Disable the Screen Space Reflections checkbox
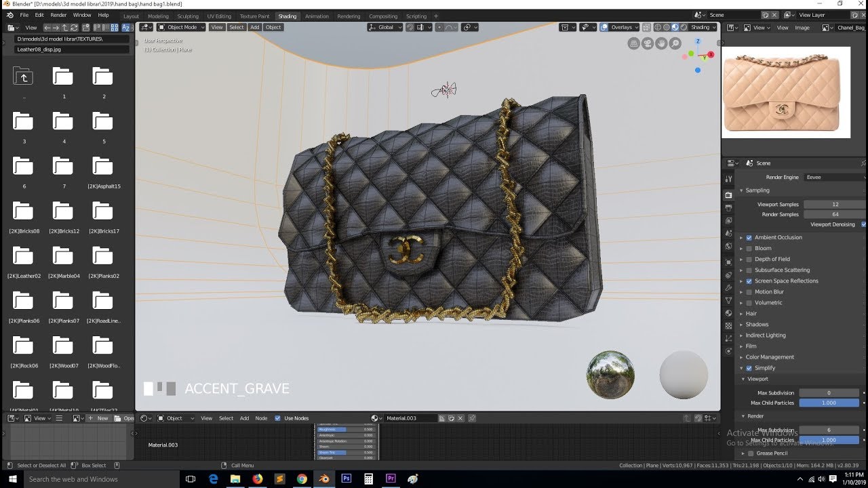 pos(749,281)
